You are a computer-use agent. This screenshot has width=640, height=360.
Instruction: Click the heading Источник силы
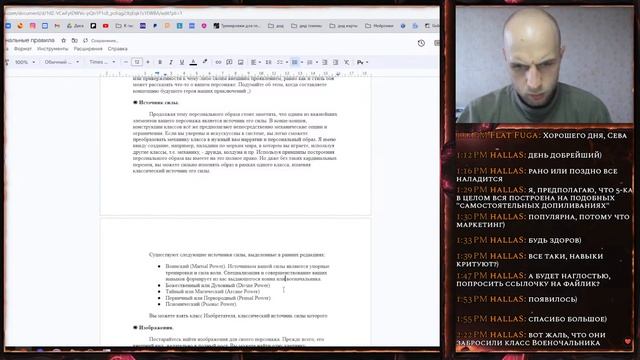(x=159, y=102)
